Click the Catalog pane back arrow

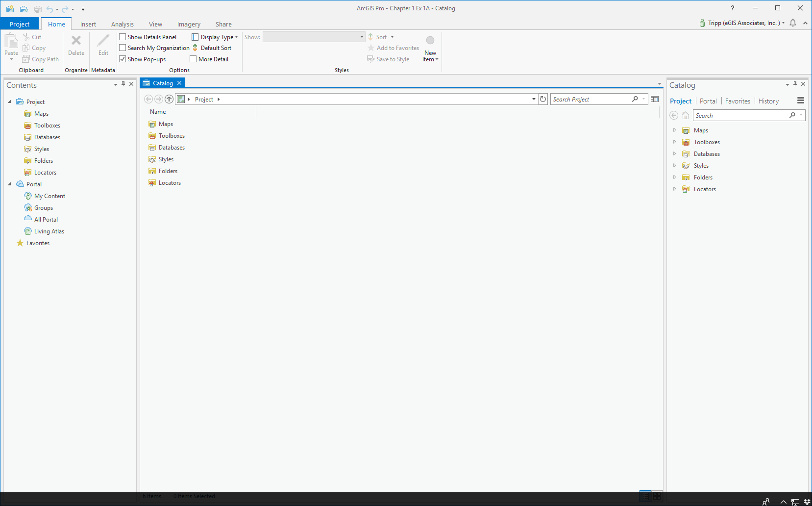pos(674,115)
